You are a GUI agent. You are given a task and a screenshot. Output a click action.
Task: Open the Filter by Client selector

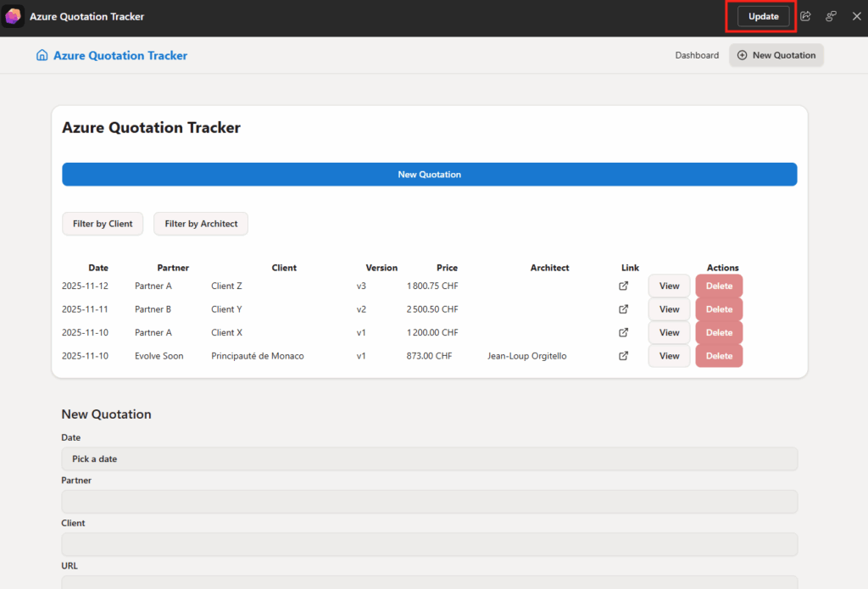click(x=103, y=224)
